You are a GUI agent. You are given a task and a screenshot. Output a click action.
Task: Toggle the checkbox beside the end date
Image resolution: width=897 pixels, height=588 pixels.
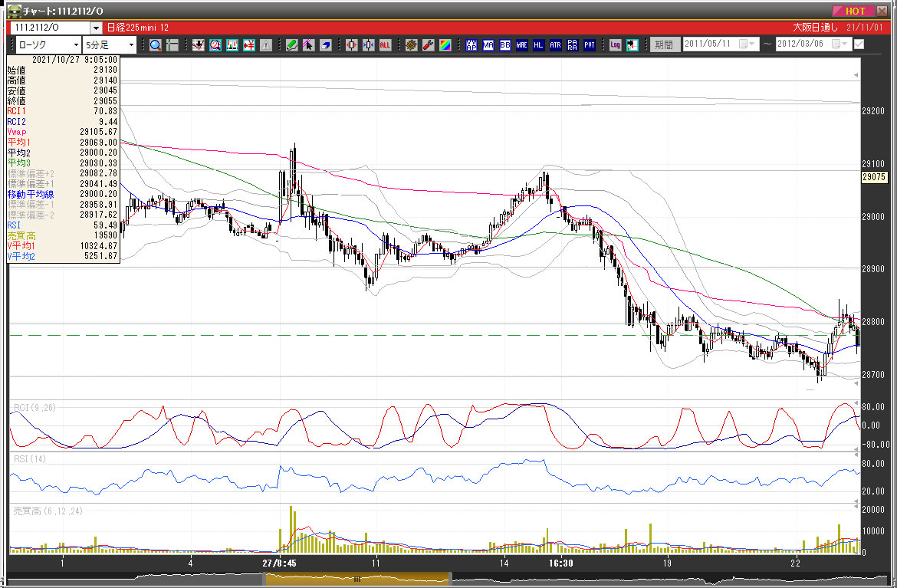[x=859, y=44]
